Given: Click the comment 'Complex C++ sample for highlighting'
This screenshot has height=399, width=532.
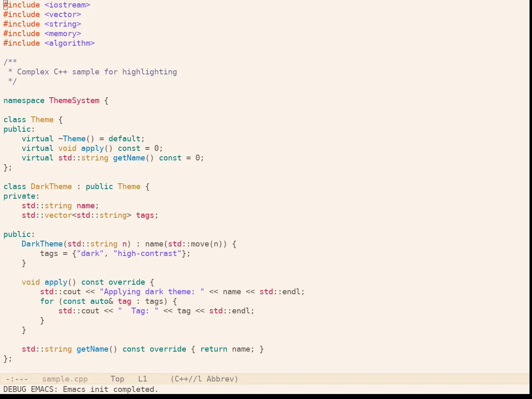Looking at the screenshot, I should [x=97, y=72].
